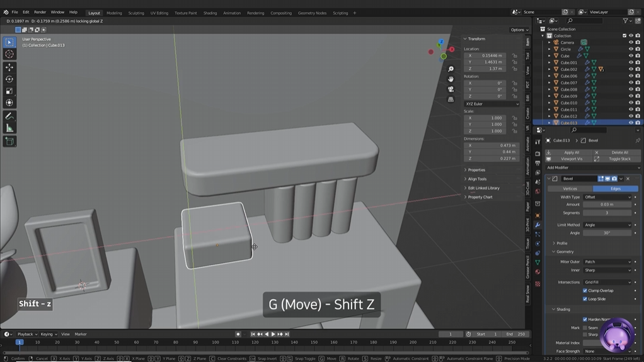Open the Limit Method Angle dropdown
The image size is (644, 362).
(x=607, y=225)
